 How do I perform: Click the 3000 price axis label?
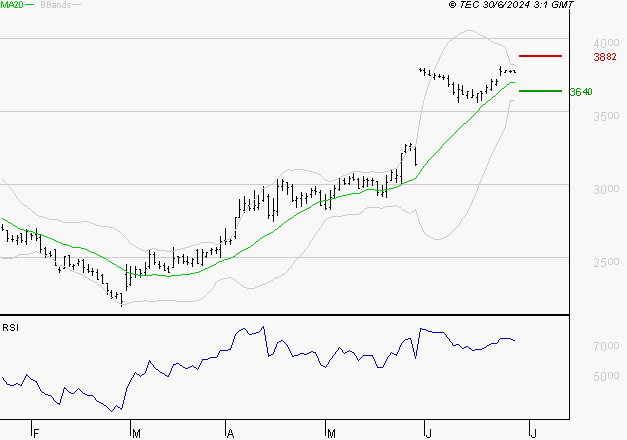click(x=606, y=189)
